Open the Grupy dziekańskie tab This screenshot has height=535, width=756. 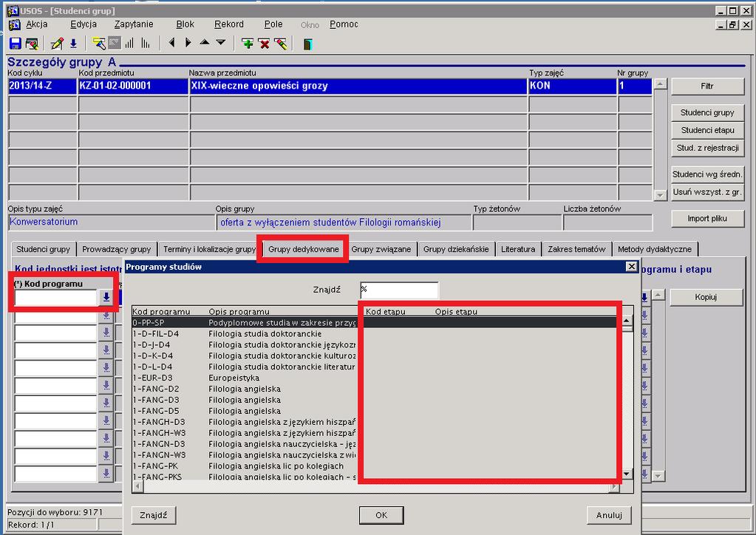456,249
